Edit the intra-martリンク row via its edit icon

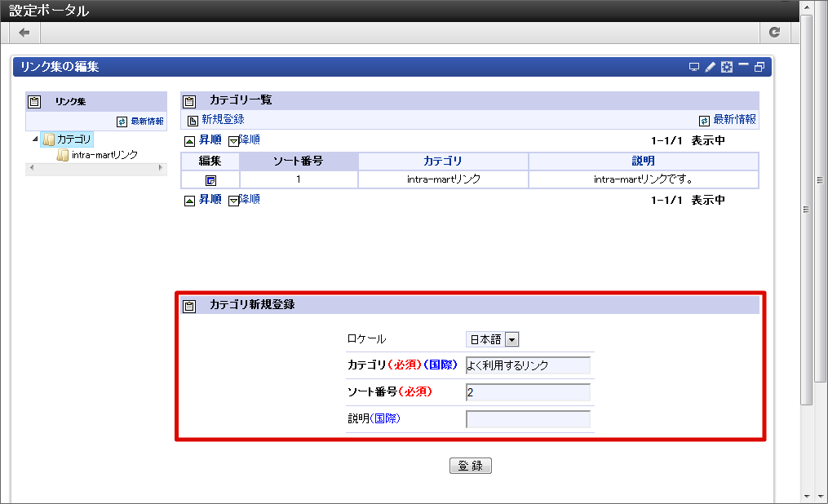[210, 180]
